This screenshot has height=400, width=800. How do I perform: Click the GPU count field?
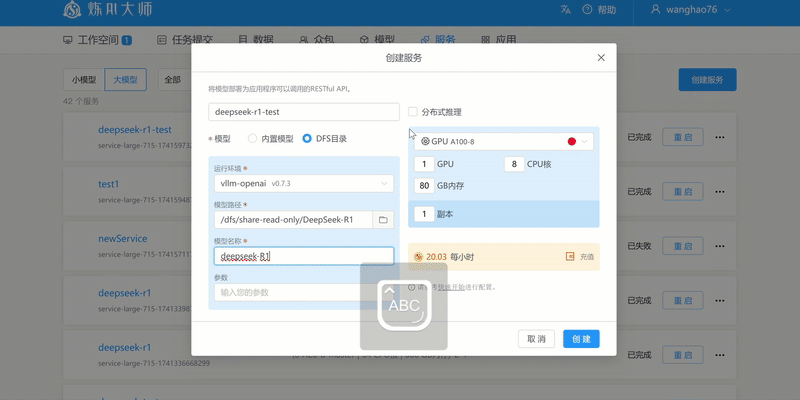coord(424,164)
